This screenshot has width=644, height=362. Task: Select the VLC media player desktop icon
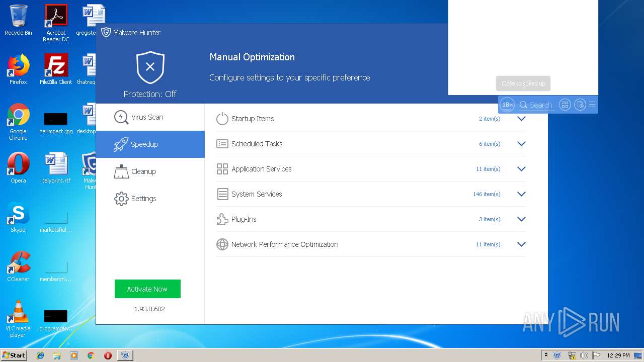pos(18,319)
